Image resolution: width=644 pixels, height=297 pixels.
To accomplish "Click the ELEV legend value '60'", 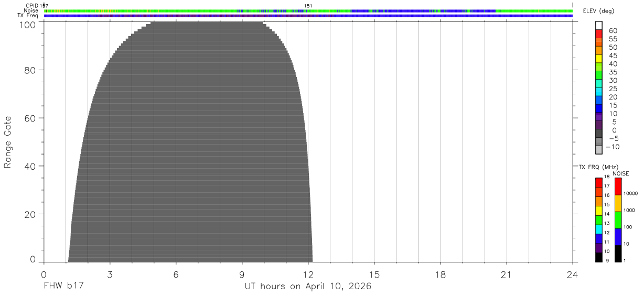I will point(613,30).
